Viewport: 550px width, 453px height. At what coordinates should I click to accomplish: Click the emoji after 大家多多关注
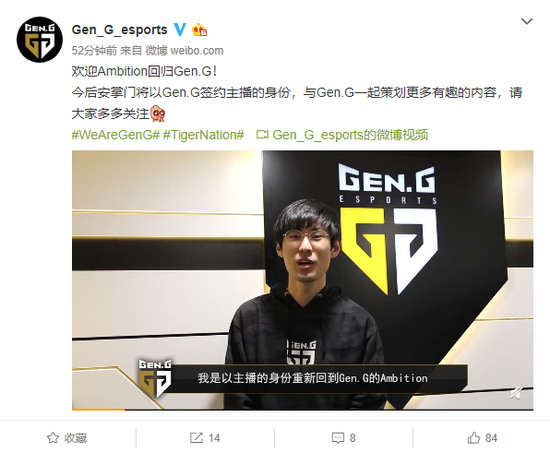(x=158, y=114)
